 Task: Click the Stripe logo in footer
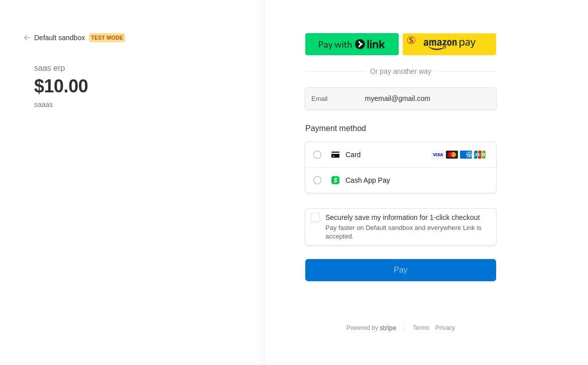[x=388, y=328]
